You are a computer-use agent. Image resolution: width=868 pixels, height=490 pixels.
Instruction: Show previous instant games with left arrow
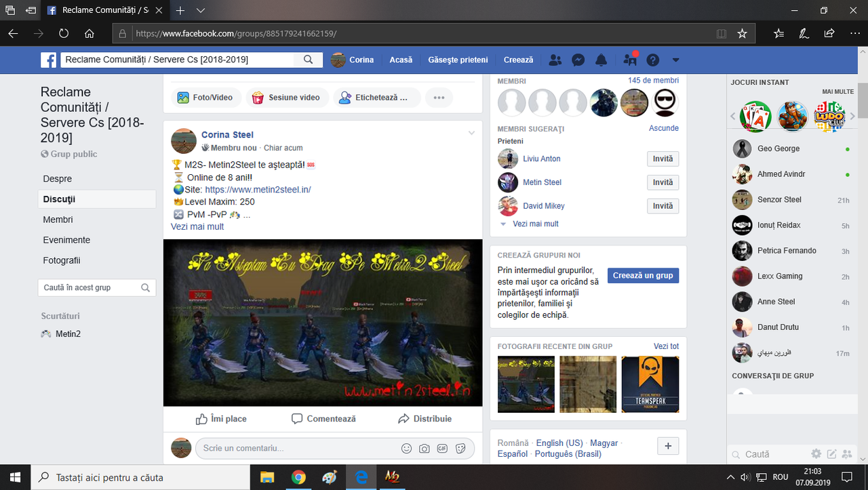733,117
